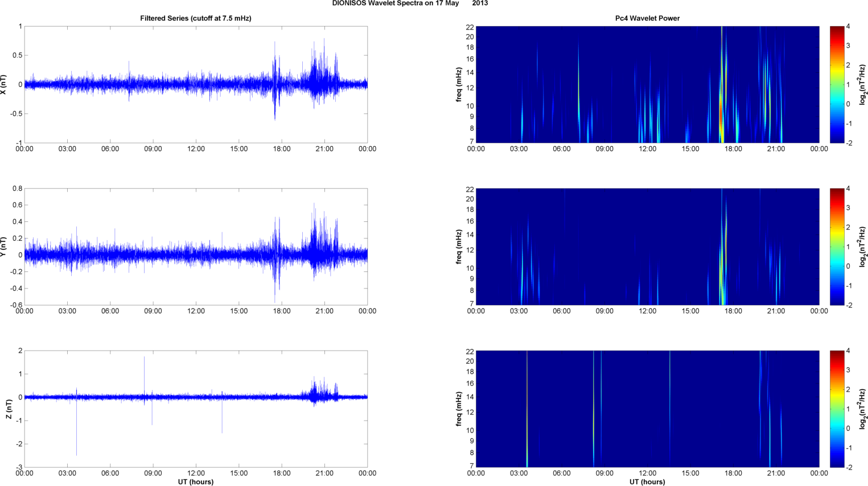Click the 0.8 tick on the Y axis

17,188
